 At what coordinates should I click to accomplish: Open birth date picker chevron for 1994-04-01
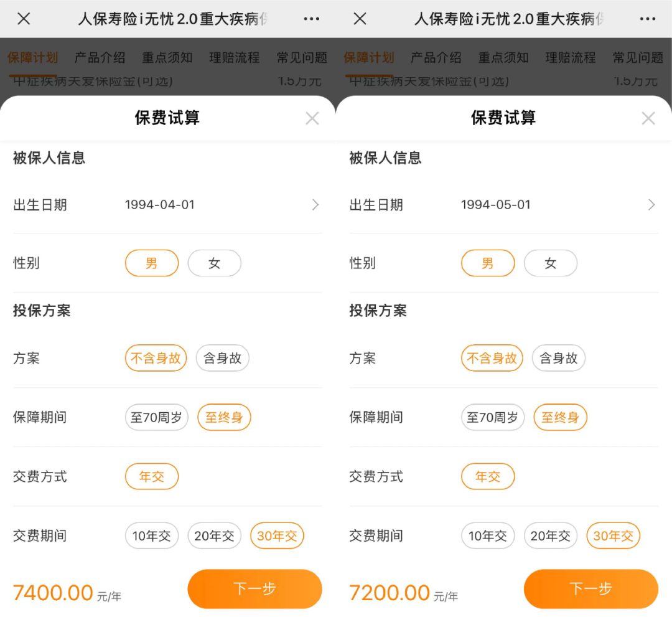click(315, 205)
